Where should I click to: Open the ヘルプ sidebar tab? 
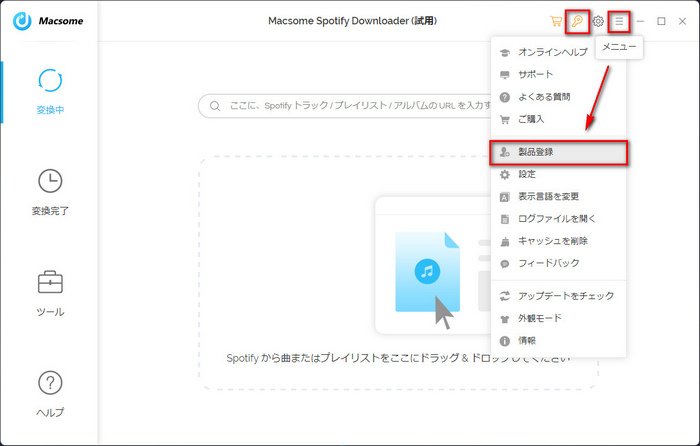coord(50,394)
